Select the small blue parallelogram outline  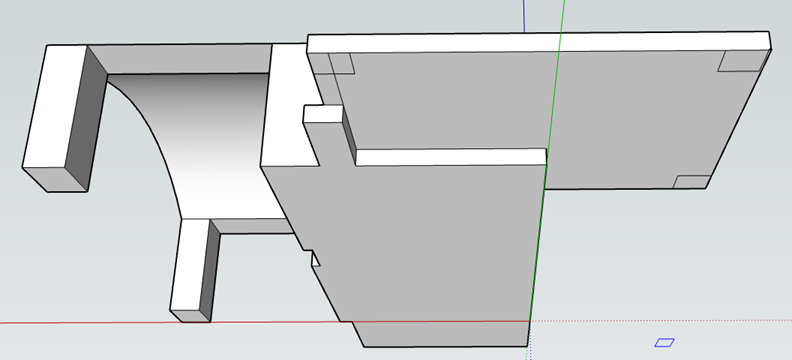click(x=664, y=342)
